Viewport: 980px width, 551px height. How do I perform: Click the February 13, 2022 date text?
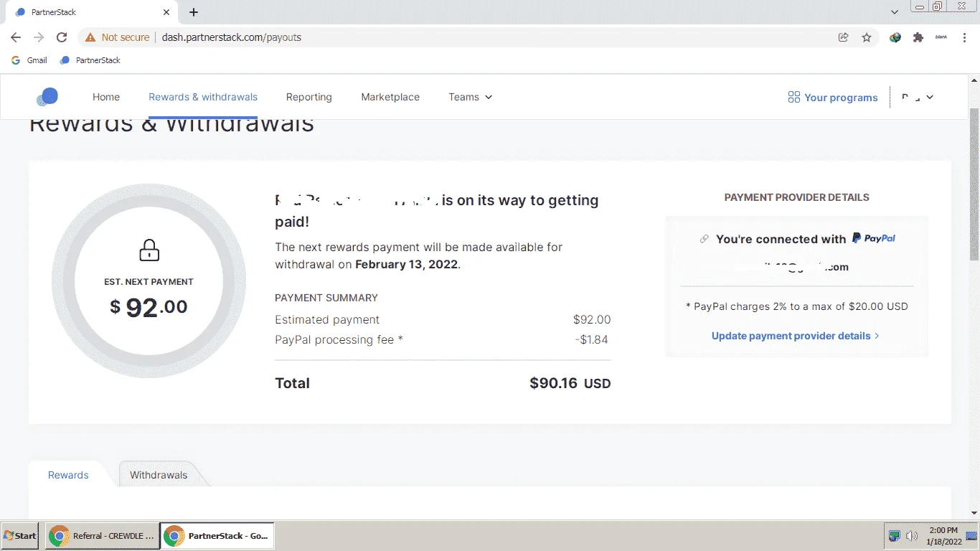point(406,264)
